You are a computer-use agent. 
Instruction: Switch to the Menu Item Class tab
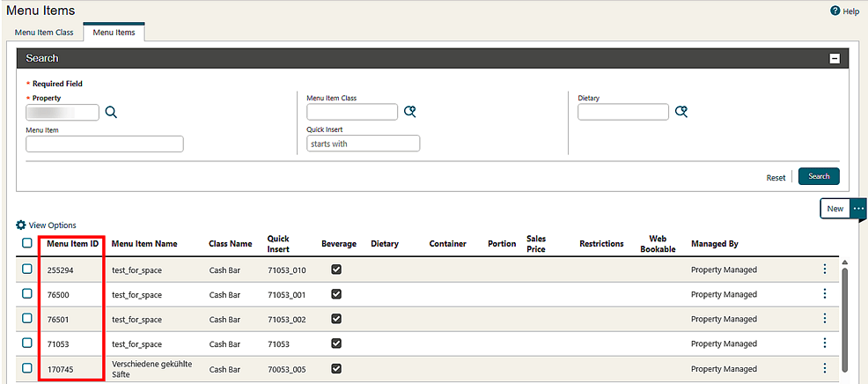44,33
